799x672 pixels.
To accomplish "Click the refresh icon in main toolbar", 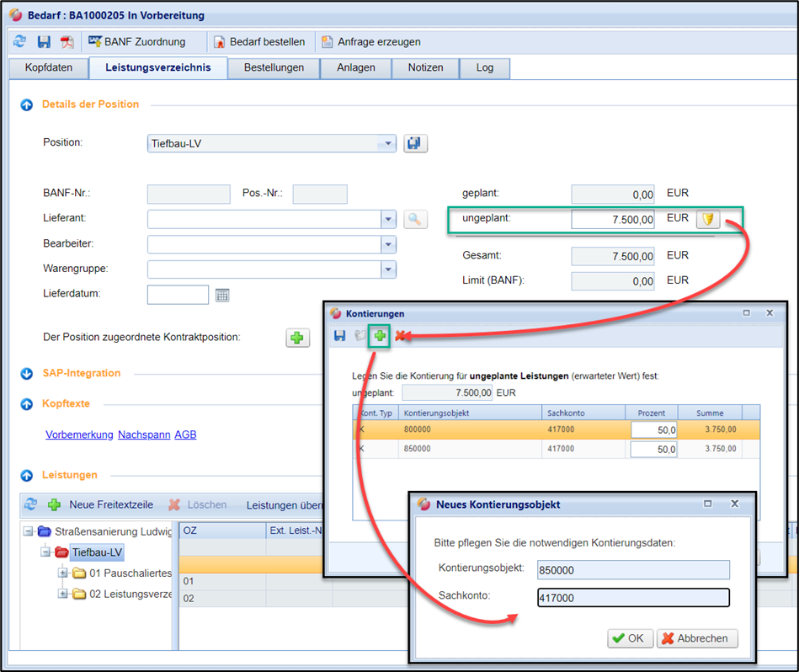I will 20,41.
